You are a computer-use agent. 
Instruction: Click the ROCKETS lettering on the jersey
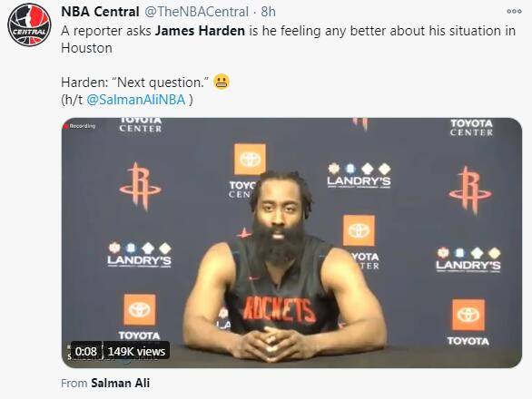279,309
